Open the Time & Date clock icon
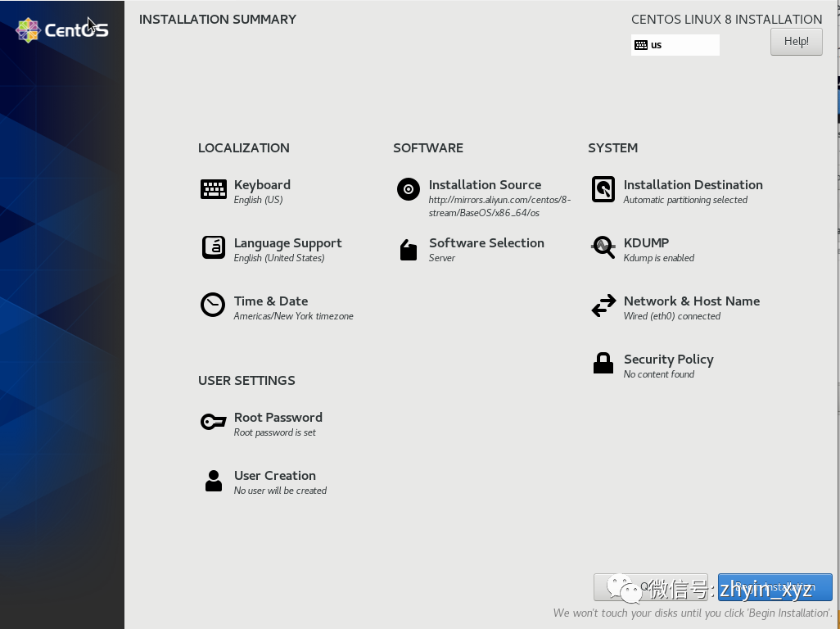Image resolution: width=840 pixels, height=629 pixels. point(213,305)
